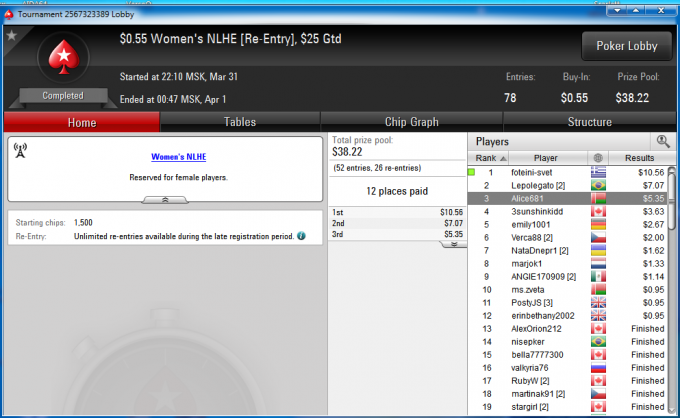The image size is (680, 418).
Task: Click the 2nd place $7.07 payout row
Action: click(x=397, y=223)
